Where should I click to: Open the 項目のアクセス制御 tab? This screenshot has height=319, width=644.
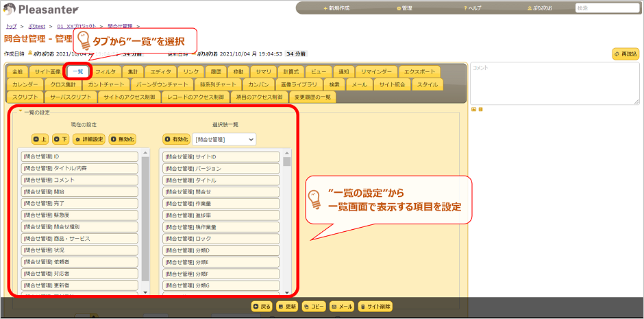tap(259, 97)
